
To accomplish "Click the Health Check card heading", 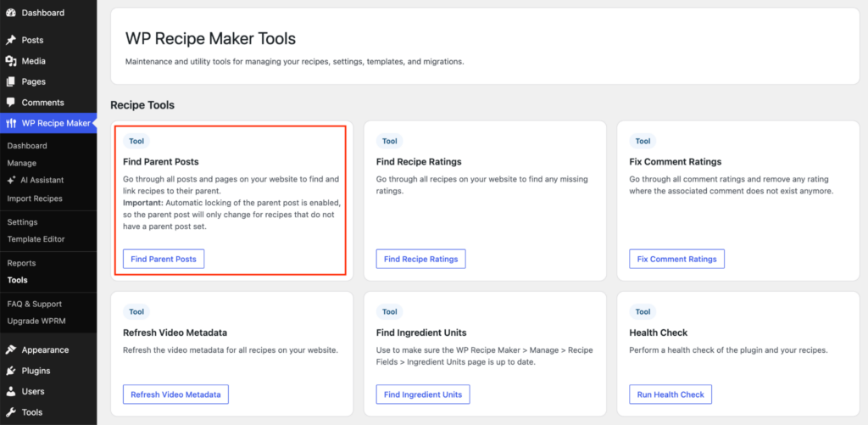I will 658,333.
